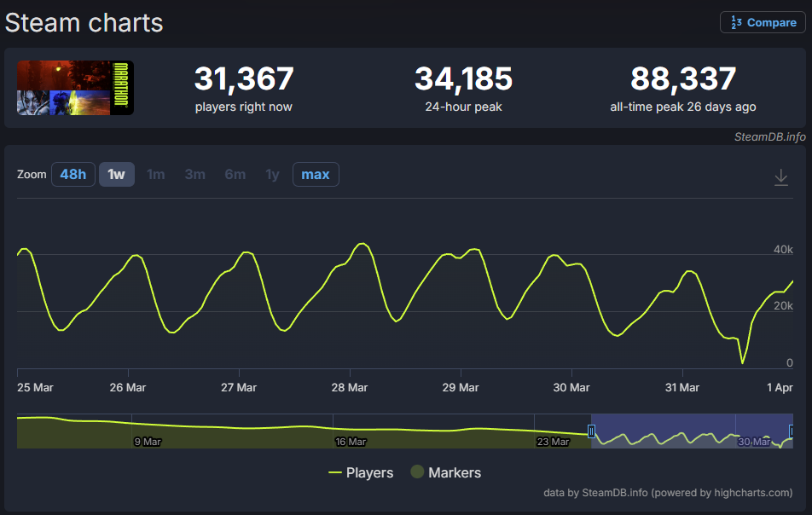Click the left navigator range handle

click(591, 431)
